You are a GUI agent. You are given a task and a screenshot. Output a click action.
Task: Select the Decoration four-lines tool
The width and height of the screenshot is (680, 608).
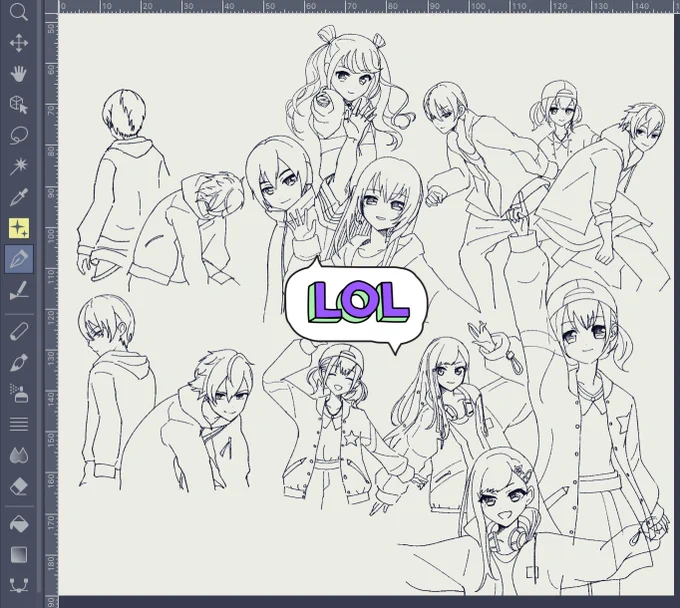(19, 424)
